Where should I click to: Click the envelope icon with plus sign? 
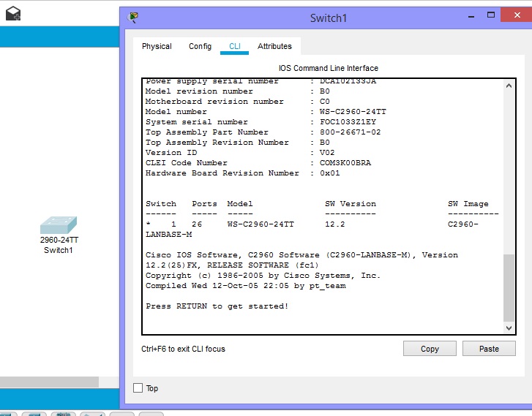point(12,13)
